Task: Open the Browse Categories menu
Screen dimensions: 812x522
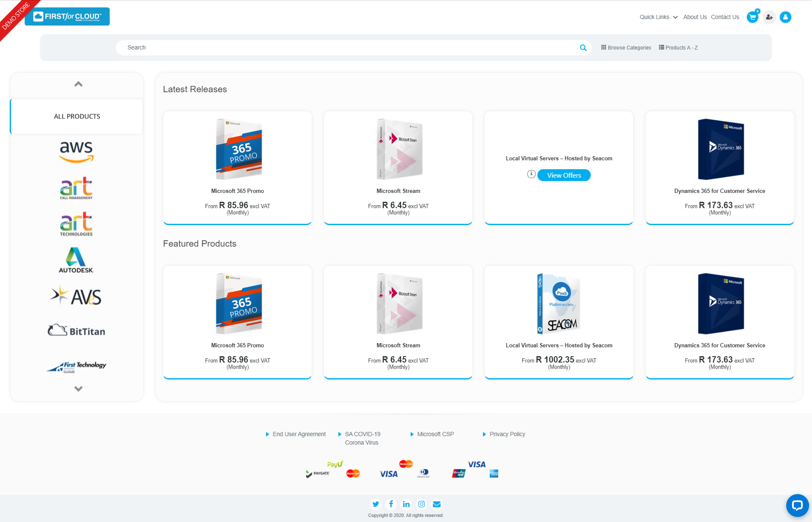Action: click(x=626, y=48)
